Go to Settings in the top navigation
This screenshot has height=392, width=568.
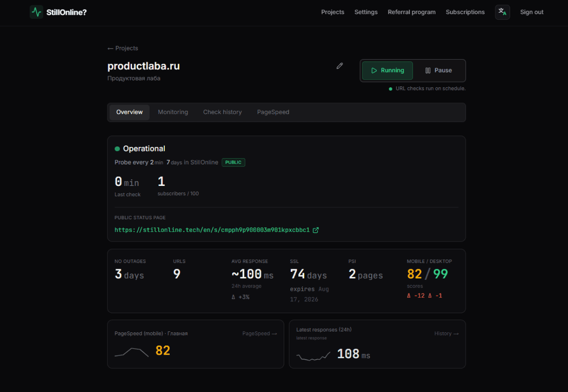366,12
